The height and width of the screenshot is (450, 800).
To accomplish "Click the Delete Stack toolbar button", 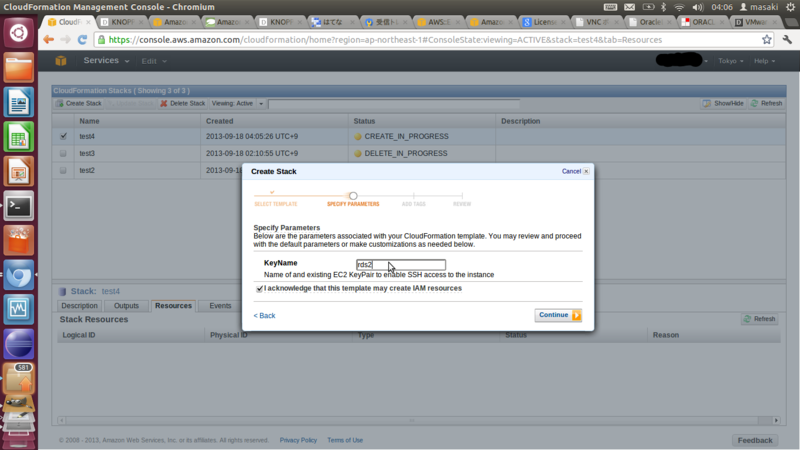I will coord(183,104).
